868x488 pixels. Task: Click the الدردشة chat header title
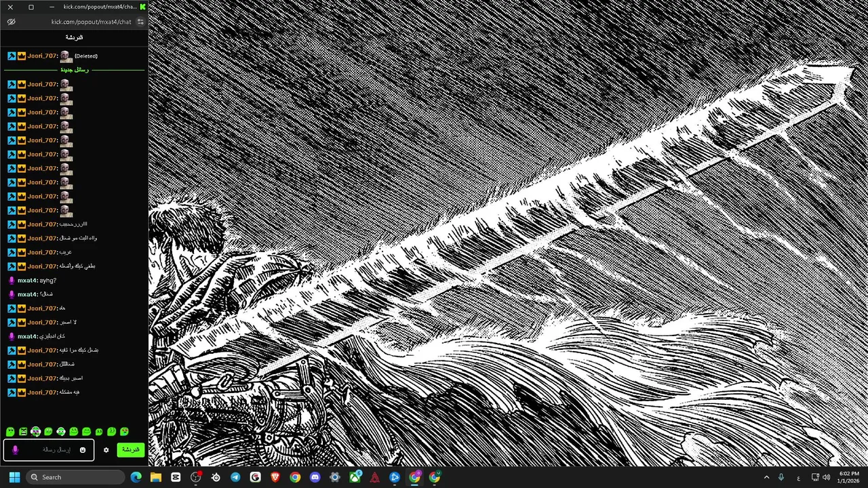pyautogui.click(x=74, y=38)
